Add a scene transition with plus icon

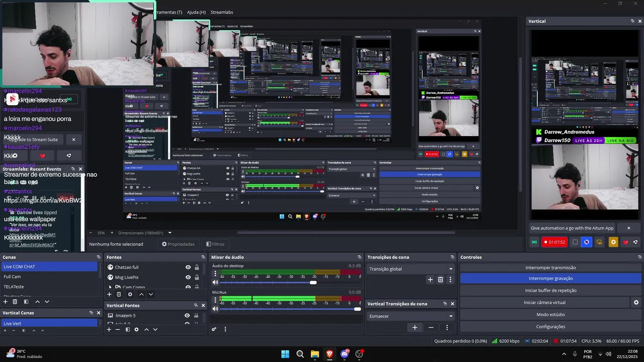430,280
